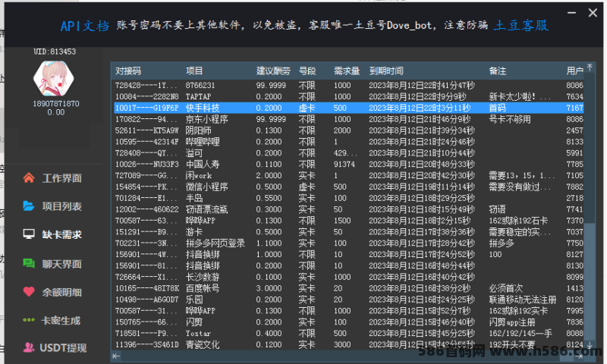Select the 拼多多网页登录 row

coord(349,243)
